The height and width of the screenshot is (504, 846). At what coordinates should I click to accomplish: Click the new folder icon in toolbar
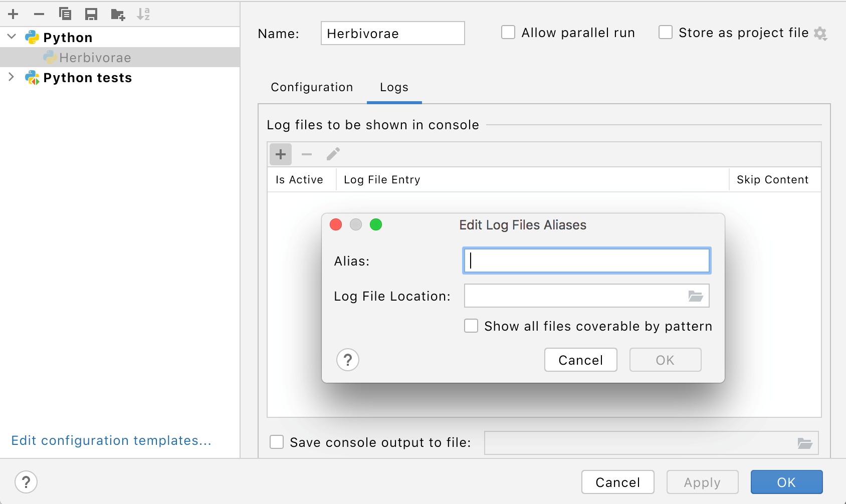pyautogui.click(x=118, y=14)
